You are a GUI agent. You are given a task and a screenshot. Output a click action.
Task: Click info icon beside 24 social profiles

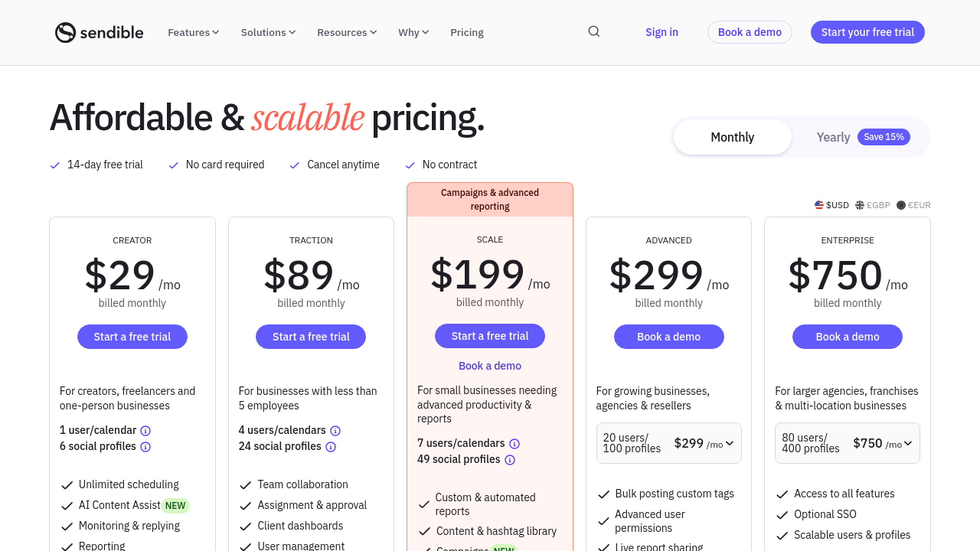tap(331, 447)
